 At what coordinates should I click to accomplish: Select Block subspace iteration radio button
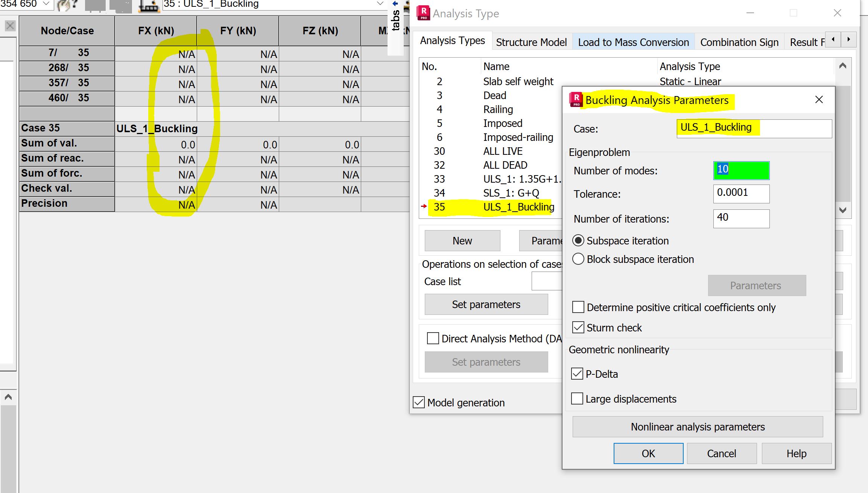578,259
